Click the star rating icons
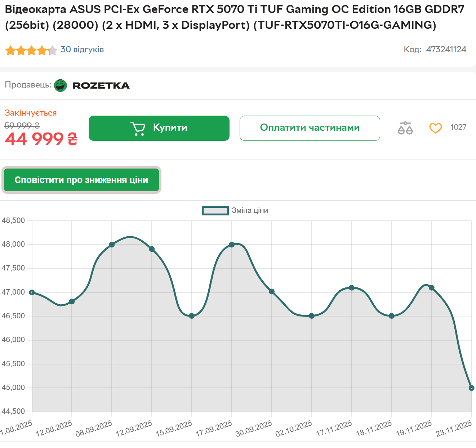Image resolution: width=476 pixels, height=448 pixels. (31, 50)
